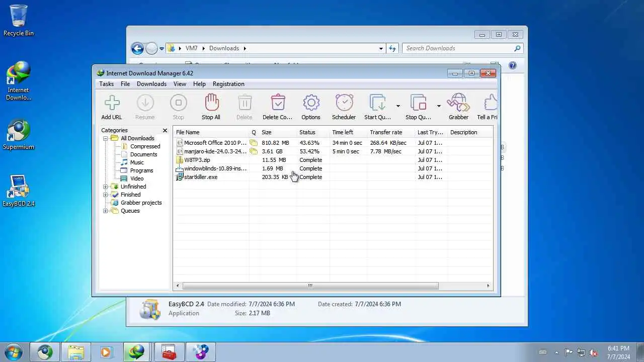Select Documents category

(143, 154)
